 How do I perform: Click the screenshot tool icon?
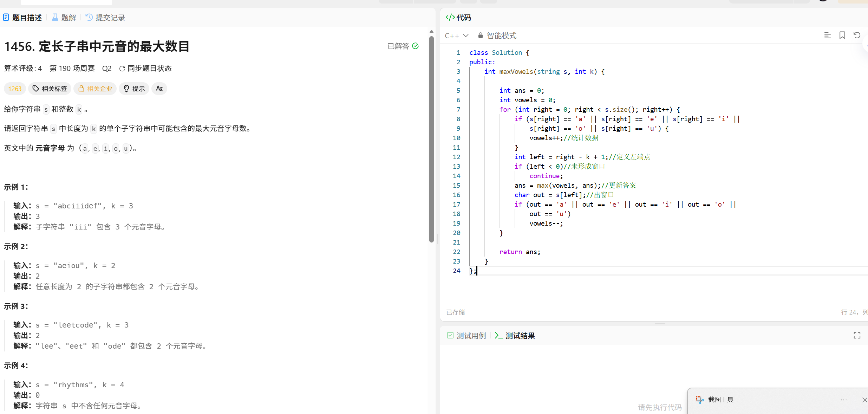click(x=699, y=400)
